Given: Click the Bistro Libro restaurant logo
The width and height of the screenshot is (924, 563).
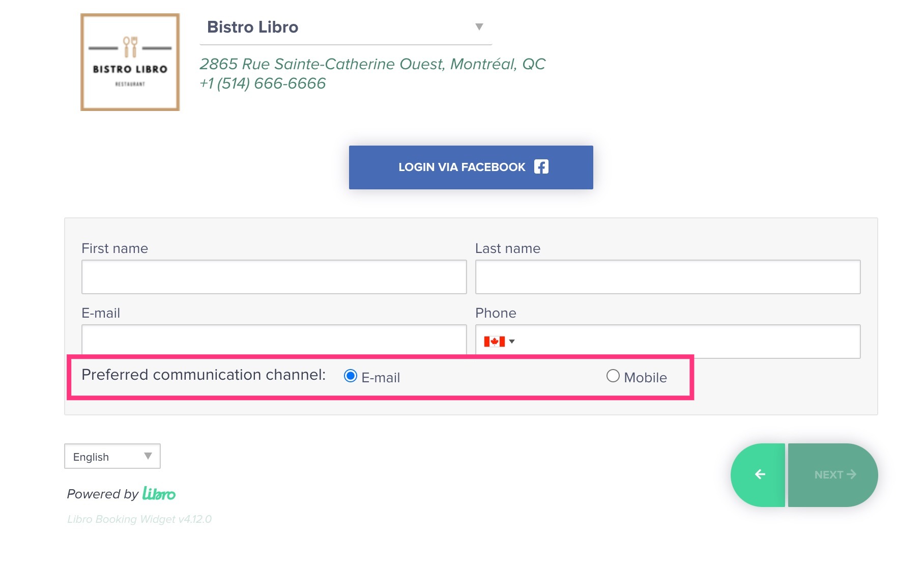Looking at the screenshot, I should [x=129, y=62].
